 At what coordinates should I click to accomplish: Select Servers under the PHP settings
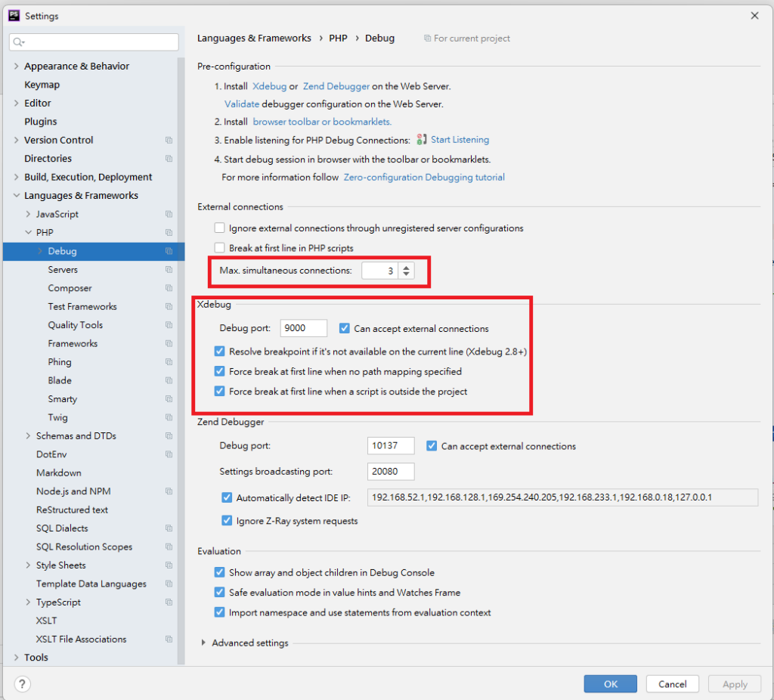(x=63, y=270)
